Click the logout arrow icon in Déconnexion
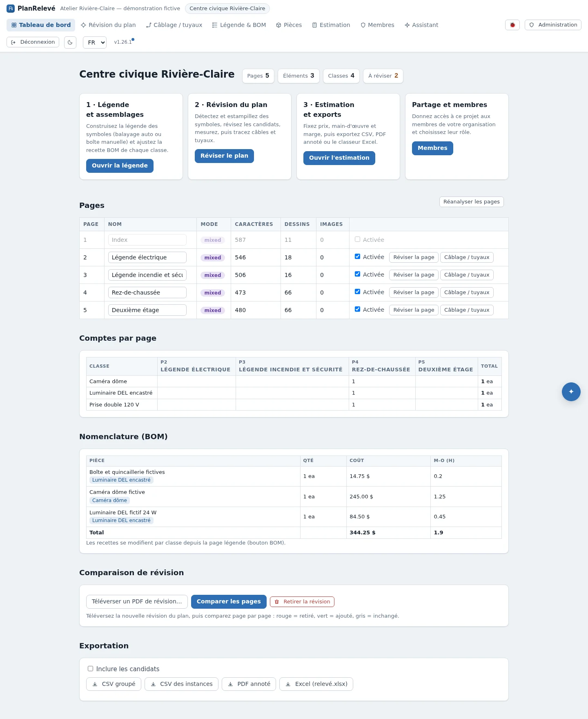 13,42
